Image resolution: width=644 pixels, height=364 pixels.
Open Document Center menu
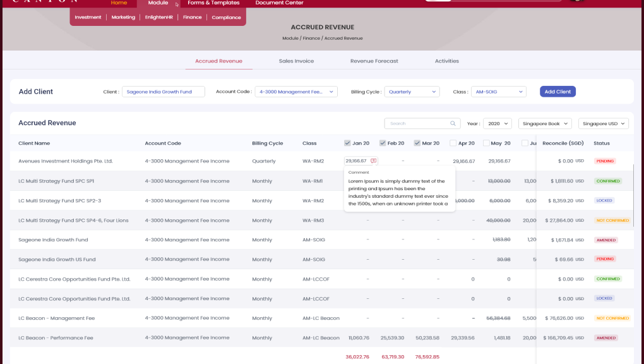pyautogui.click(x=279, y=3)
